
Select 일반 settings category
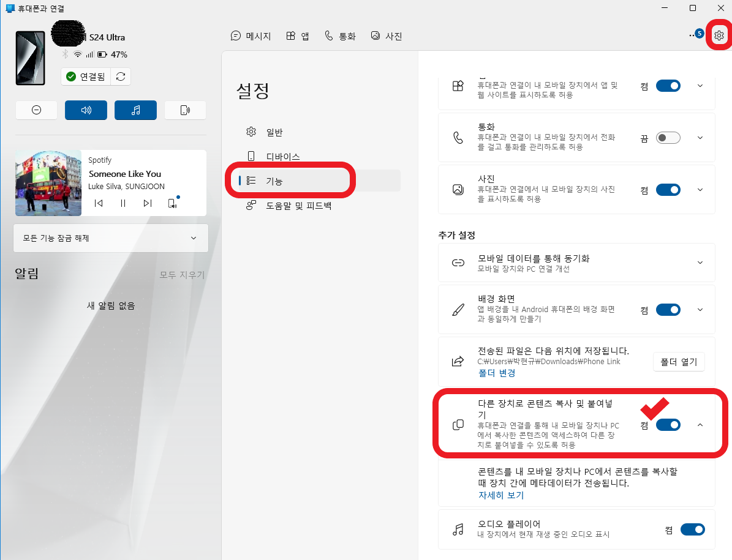pyautogui.click(x=319, y=132)
